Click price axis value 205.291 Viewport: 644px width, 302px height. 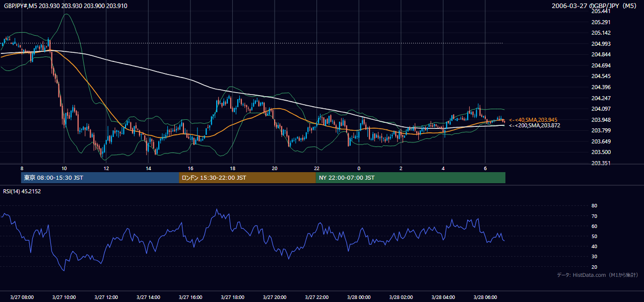pyautogui.click(x=600, y=22)
